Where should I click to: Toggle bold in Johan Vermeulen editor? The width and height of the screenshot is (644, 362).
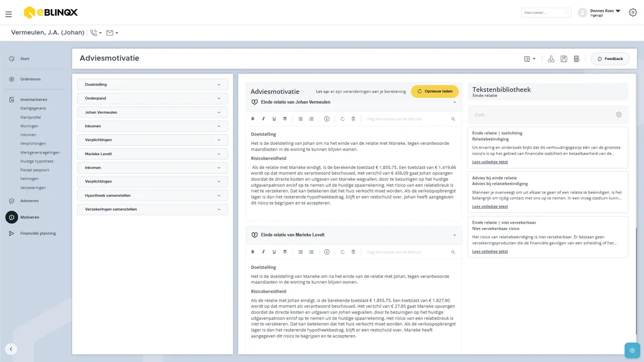pos(253,119)
